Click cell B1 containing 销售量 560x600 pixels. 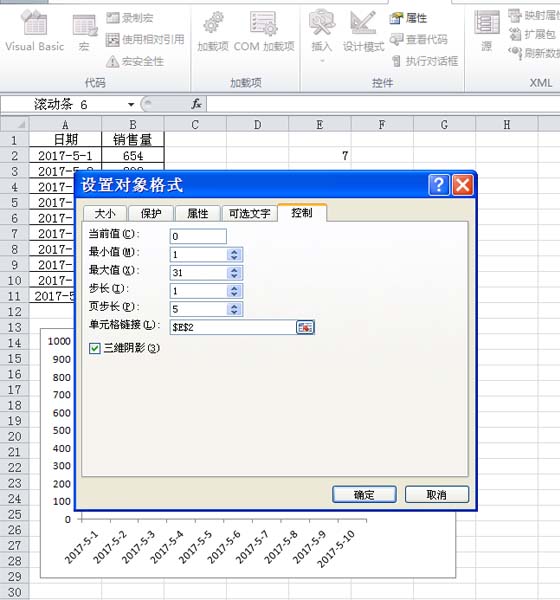pos(133,140)
